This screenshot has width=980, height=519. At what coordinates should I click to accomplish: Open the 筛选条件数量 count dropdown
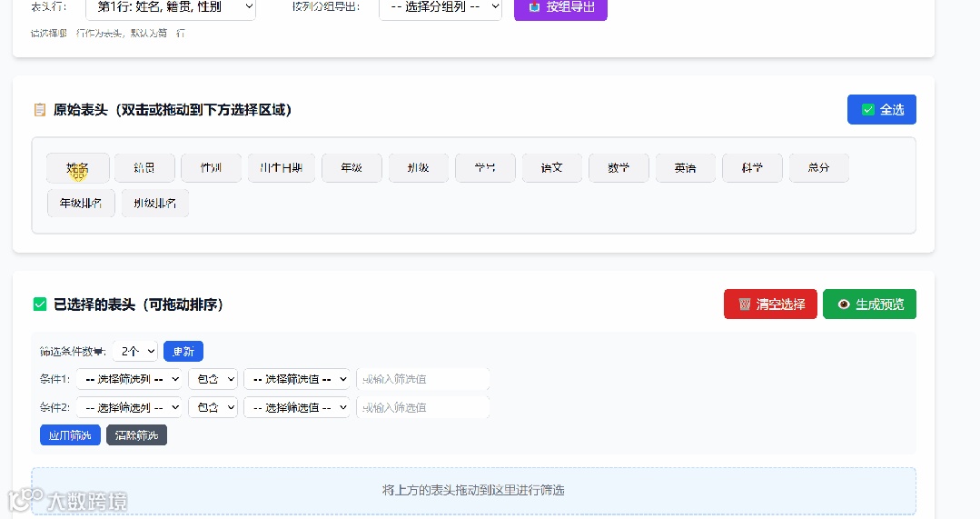135,352
